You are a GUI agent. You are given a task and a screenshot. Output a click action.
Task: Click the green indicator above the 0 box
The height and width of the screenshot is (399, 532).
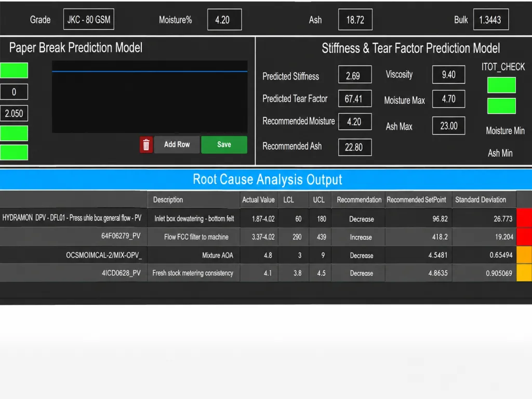[x=14, y=70]
